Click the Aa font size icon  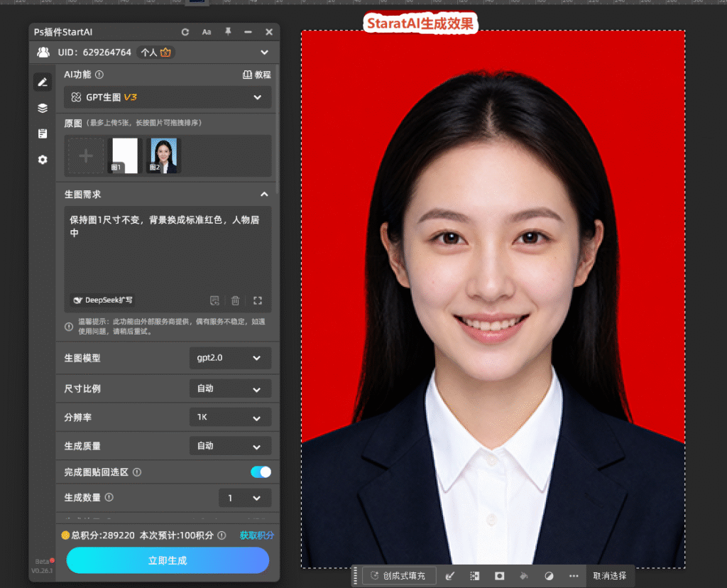pos(207,32)
